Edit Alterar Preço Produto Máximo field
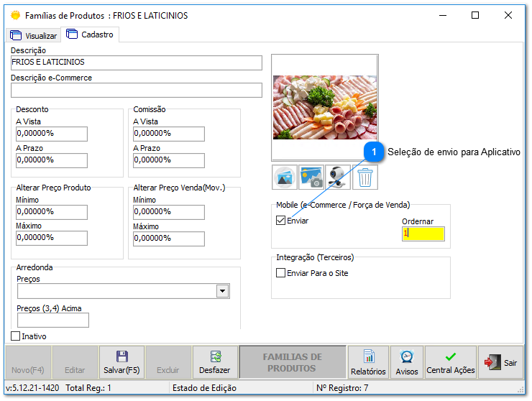Screen dimensions: 532x401 [x=52, y=238]
